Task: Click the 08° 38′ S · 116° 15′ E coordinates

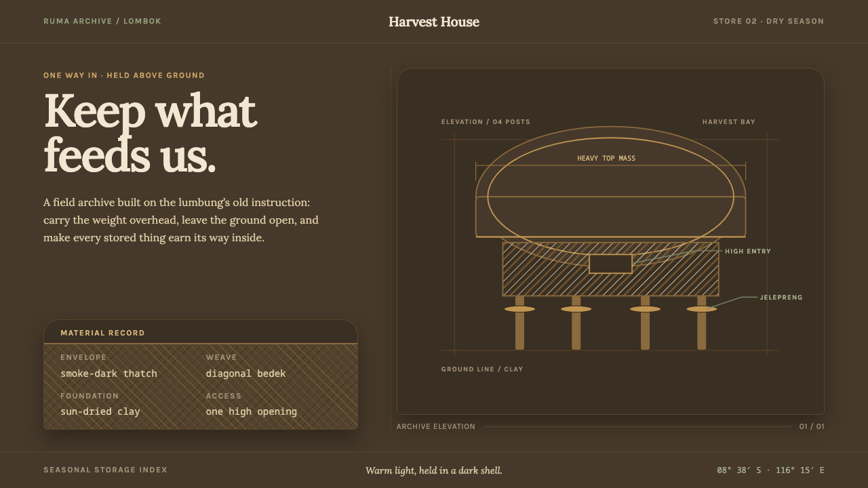Action: (x=770, y=470)
